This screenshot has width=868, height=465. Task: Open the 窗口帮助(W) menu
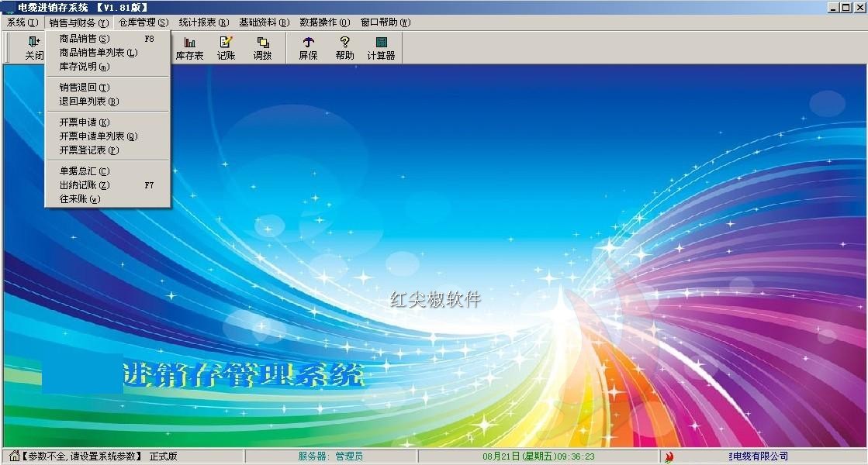tap(386, 22)
